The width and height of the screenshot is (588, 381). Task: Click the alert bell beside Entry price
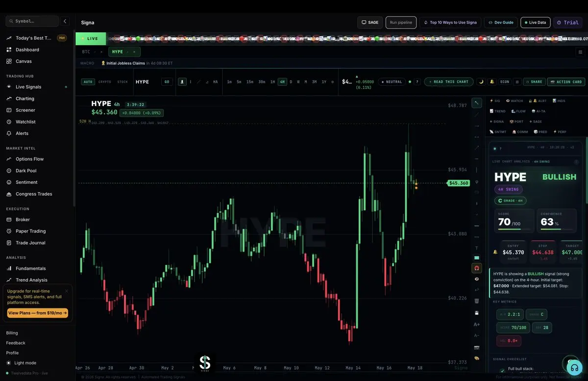pos(495,252)
